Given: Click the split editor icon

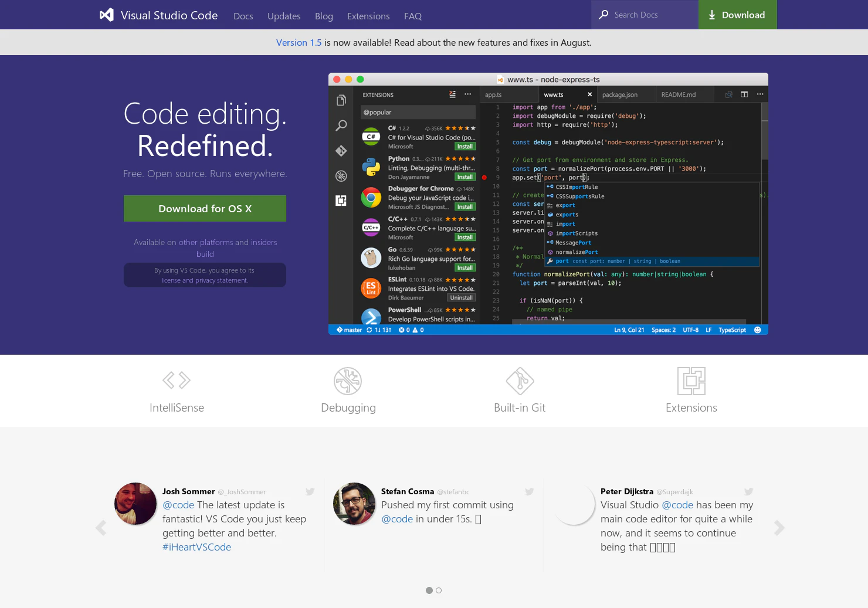Looking at the screenshot, I should click(x=744, y=94).
